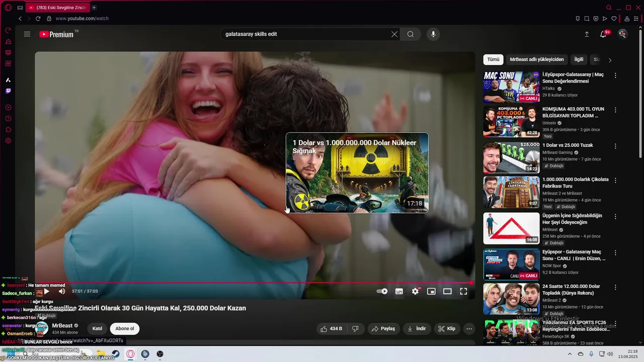Click the address bar URL youtube.com/watch
Screen dimensions: 644x362
(x=82, y=19)
